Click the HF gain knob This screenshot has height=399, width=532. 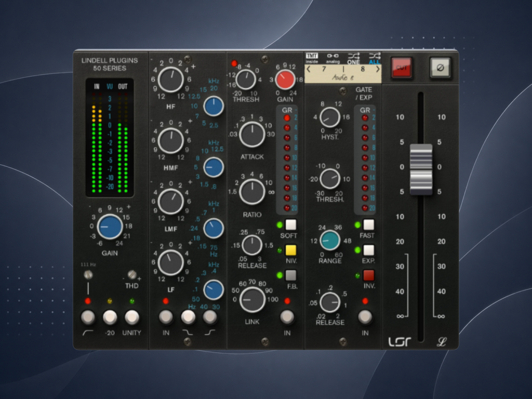click(x=170, y=79)
